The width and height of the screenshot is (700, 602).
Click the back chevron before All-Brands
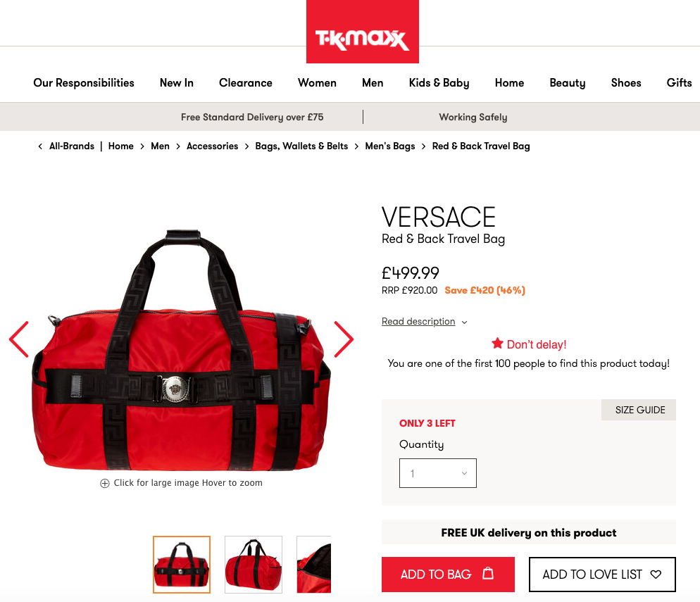pyautogui.click(x=40, y=146)
